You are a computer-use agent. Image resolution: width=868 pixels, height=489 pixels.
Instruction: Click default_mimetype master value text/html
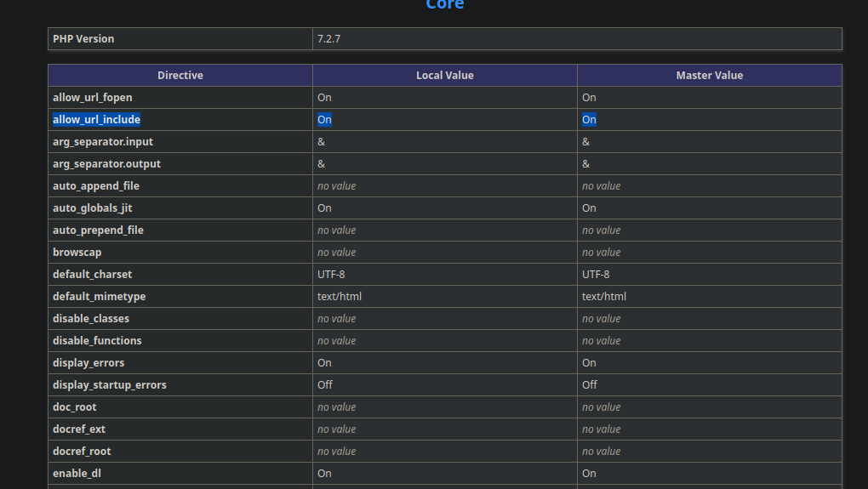(604, 297)
